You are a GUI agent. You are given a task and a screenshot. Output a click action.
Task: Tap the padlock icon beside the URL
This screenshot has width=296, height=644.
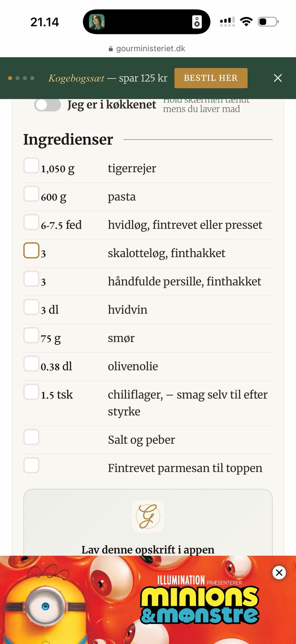click(x=111, y=49)
